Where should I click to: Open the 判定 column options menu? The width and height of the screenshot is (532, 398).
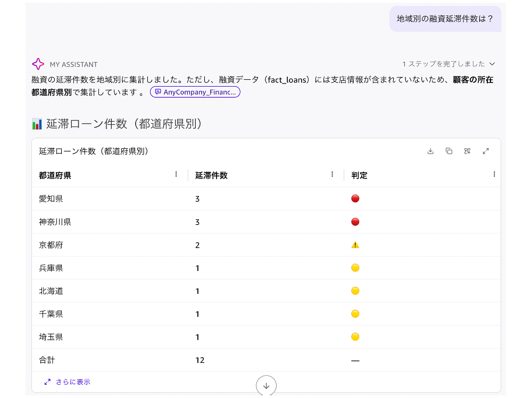coord(494,174)
